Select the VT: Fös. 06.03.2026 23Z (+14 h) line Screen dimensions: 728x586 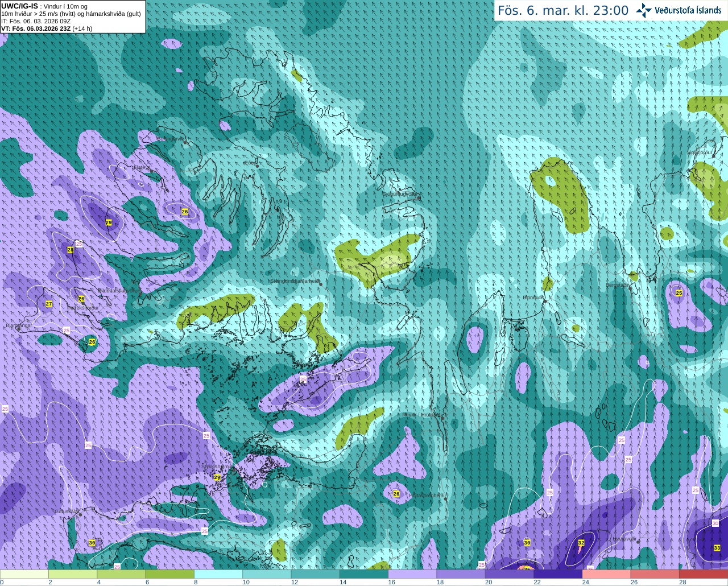tap(47, 28)
